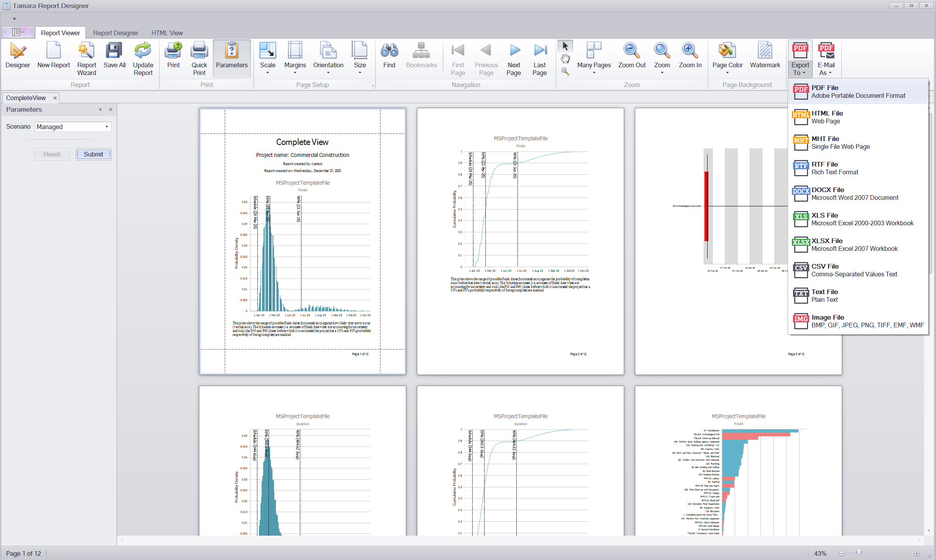Viewport: 936px width, 560px height.
Task: Select the Hand pan tool
Action: click(x=565, y=59)
